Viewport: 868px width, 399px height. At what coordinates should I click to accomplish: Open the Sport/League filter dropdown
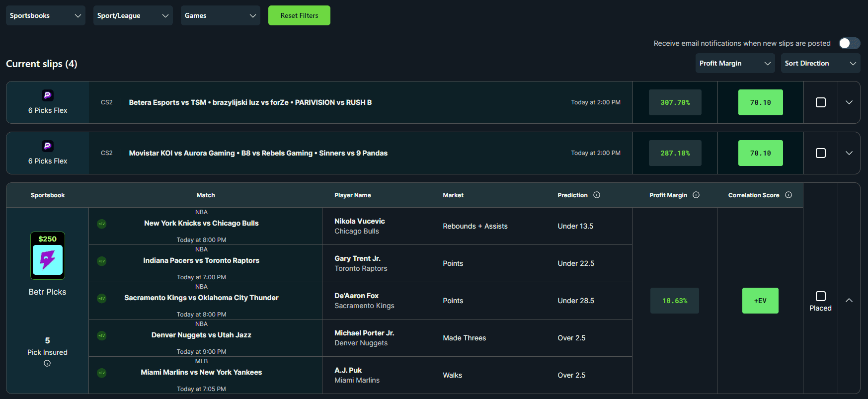pos(133,15)
